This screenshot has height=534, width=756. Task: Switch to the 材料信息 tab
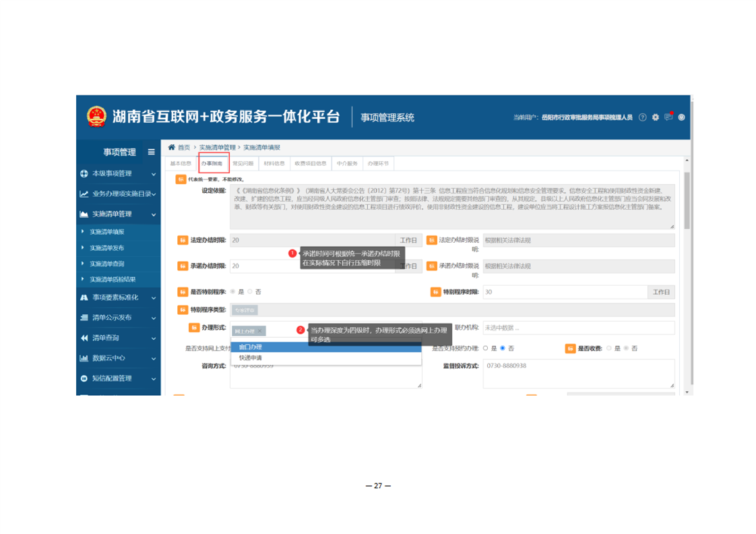coord(274,163)
